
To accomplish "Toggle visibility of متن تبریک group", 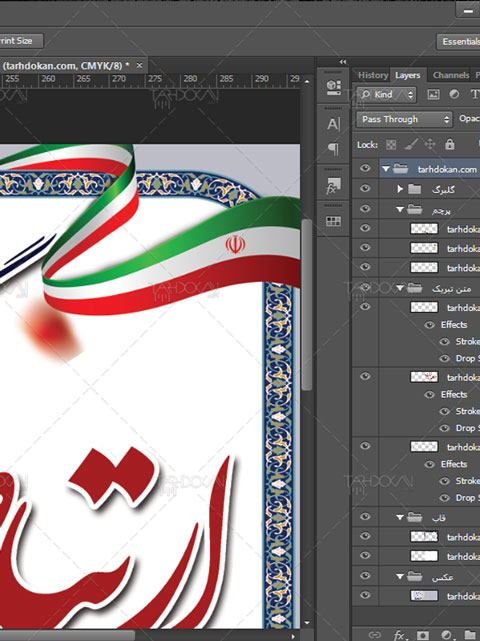I will click(365, 287).
